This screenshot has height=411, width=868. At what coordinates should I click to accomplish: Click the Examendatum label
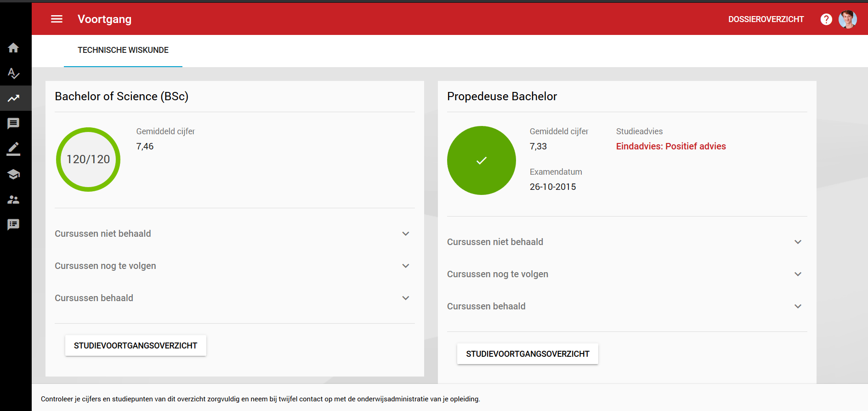[x=556, y=172]
